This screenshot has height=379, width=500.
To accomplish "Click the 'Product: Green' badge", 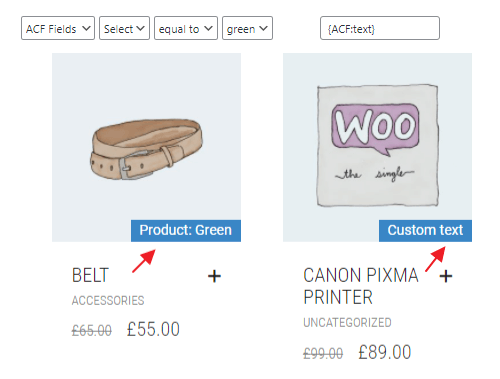I will point(186,231).
